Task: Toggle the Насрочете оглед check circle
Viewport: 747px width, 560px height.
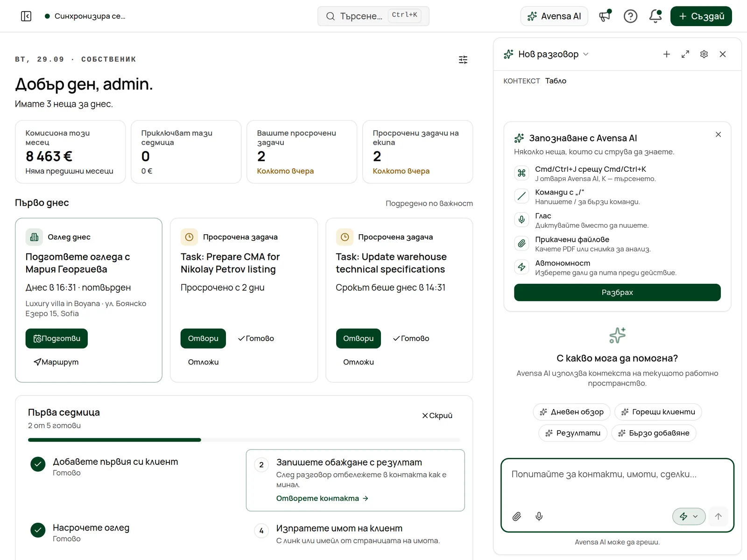Action: [38, 530]
